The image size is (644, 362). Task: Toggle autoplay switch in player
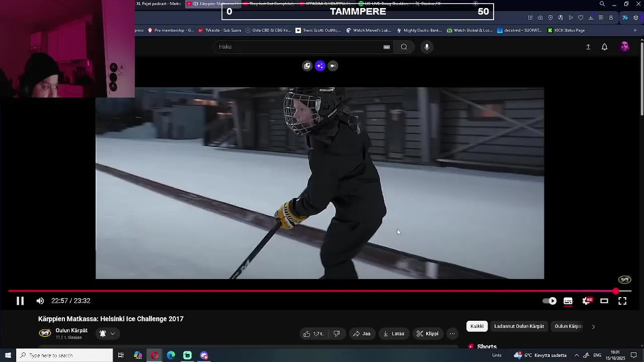(x=550, y=301)
